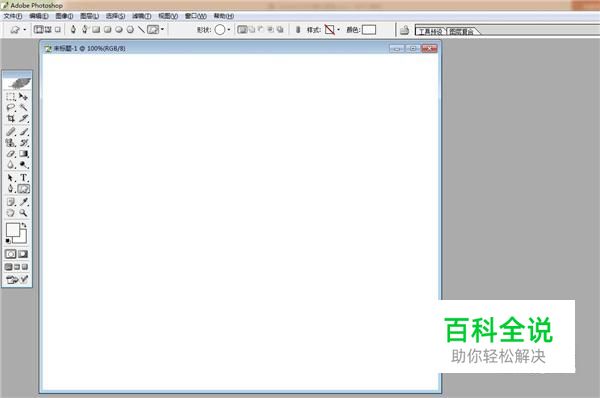The image size is (600, 398).
Task: Select the Slice tool
Action: tap(23, 118)
